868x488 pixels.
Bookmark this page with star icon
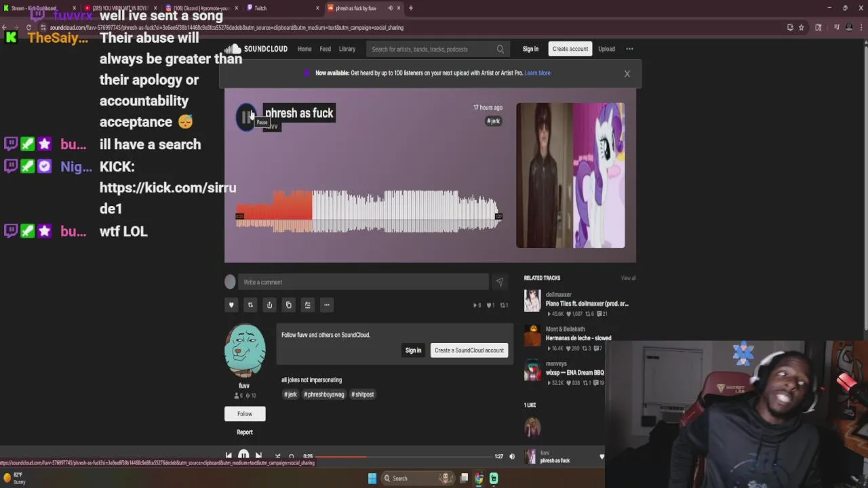point(801,28)
